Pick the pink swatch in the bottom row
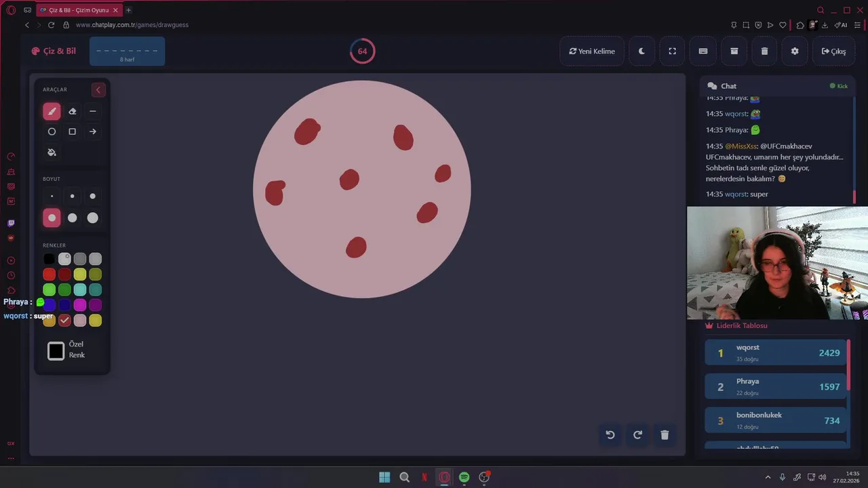868x488 pixels. click(80, 321)
